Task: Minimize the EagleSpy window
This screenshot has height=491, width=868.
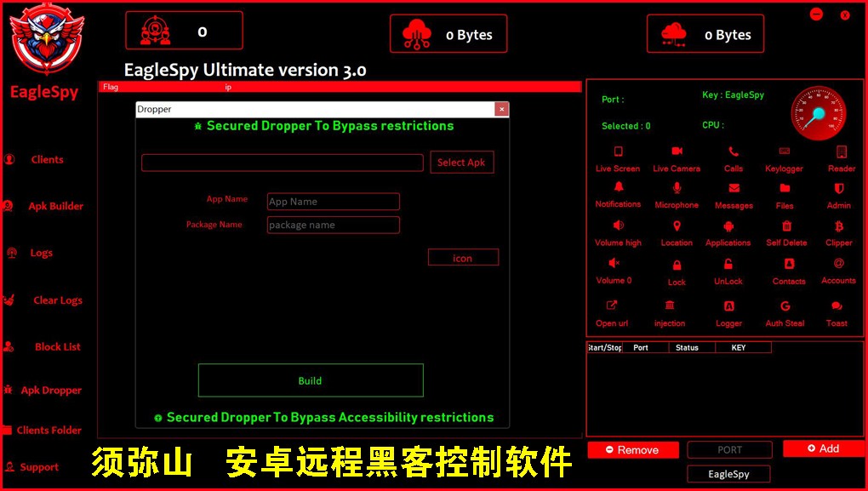Action: click(817, 14)
